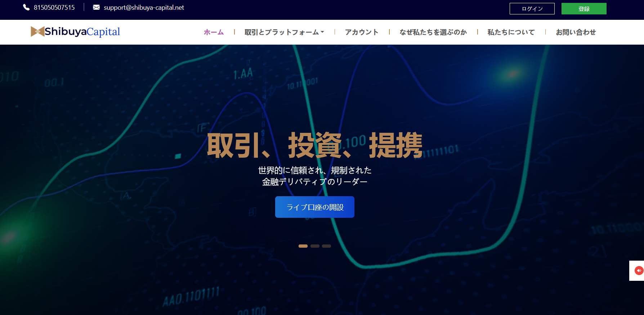Open the red chat widget icon
Screen dimensions: 644x315
tap(639, 270)
